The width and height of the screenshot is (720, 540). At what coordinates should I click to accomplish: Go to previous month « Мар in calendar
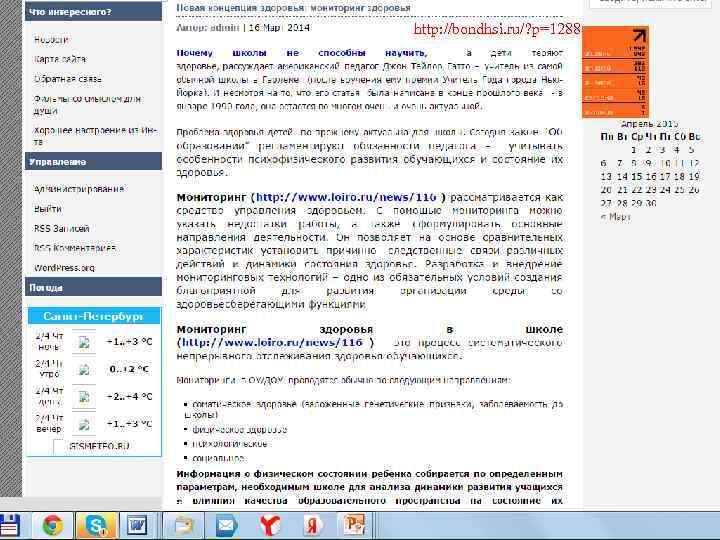coord(616,217)
